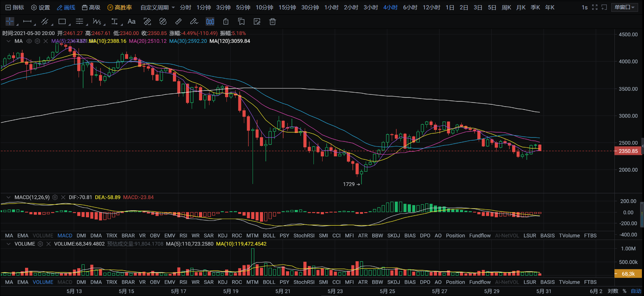The height and width of the screenshot is (296, 644).
Task: Toggle the 画线 drawing toolbar
Action: pos(66,7)
